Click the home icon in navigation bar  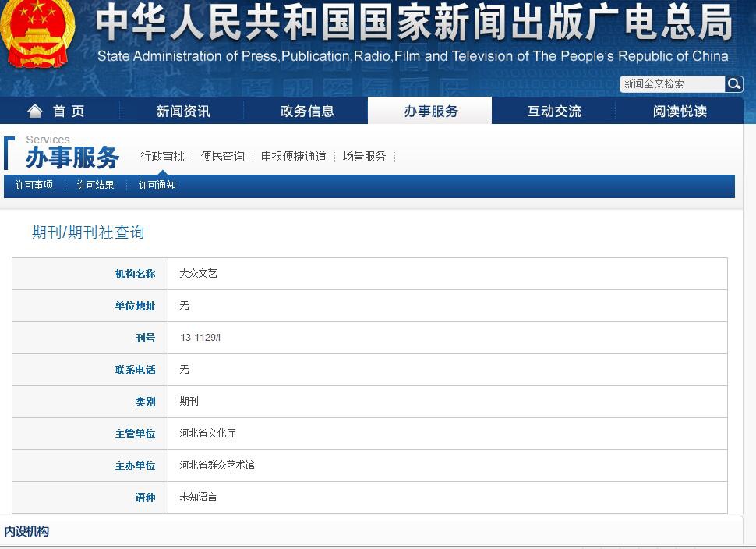(35, 111)
